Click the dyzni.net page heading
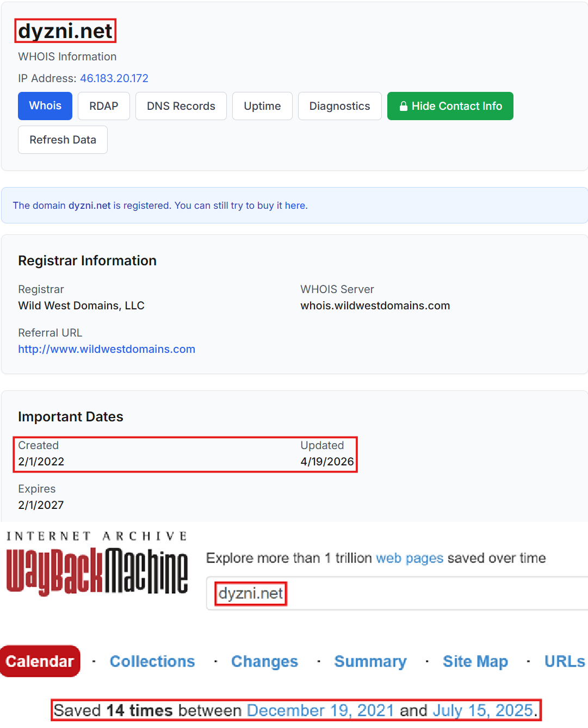This screenshot has width=588, height=728. (x=65, y=31)
